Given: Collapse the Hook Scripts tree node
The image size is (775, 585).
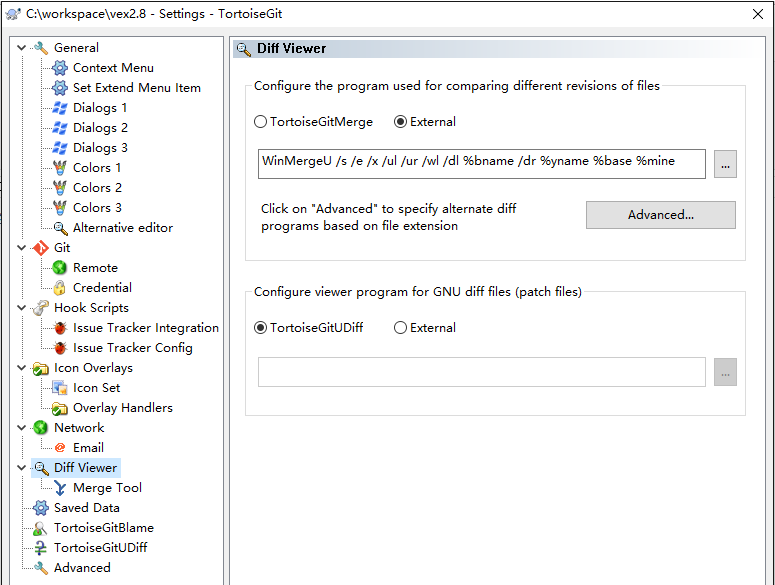Looking at the screenshot, I should coord(22,308).
